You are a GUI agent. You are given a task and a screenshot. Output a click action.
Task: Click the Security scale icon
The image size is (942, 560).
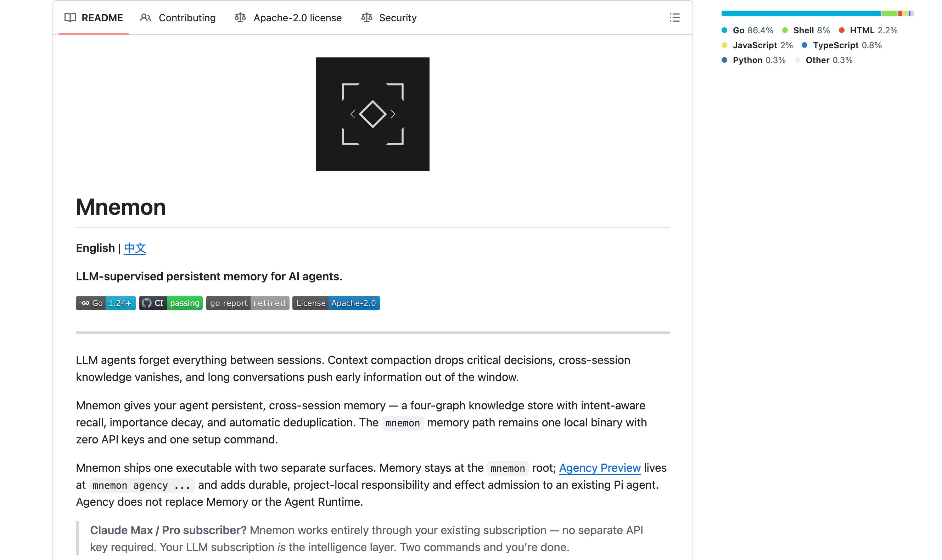tap(367, 18)
